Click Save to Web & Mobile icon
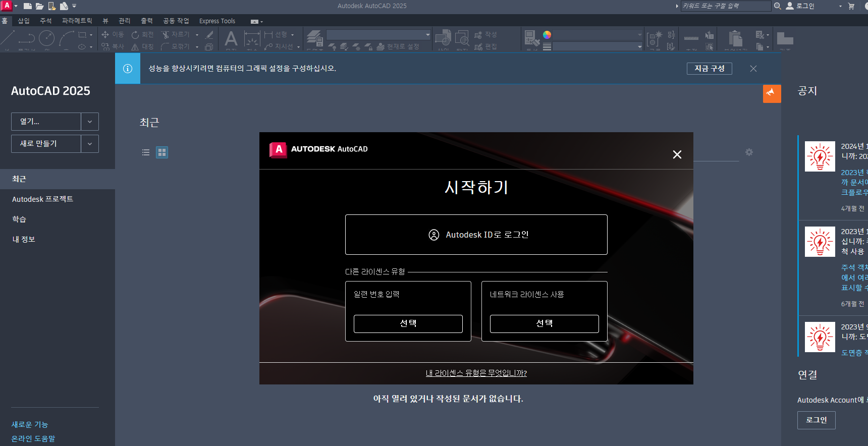 64,6
